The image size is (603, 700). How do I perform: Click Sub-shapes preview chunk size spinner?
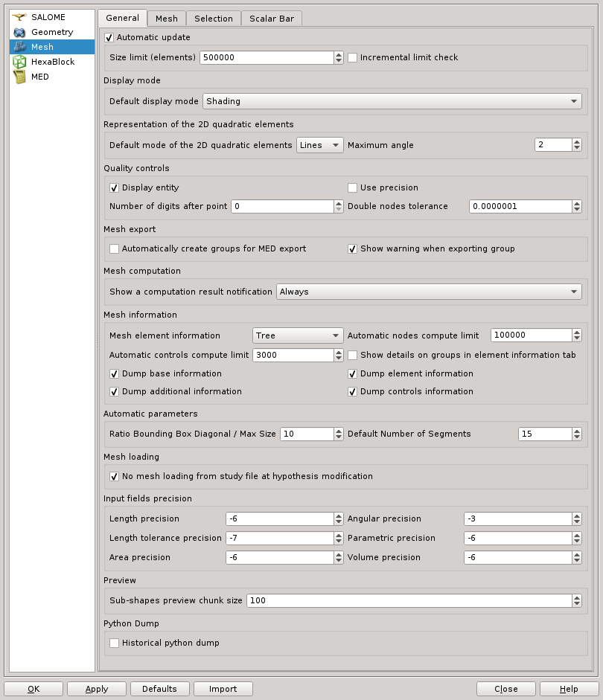pyautogui.click(x=577, y=600)
